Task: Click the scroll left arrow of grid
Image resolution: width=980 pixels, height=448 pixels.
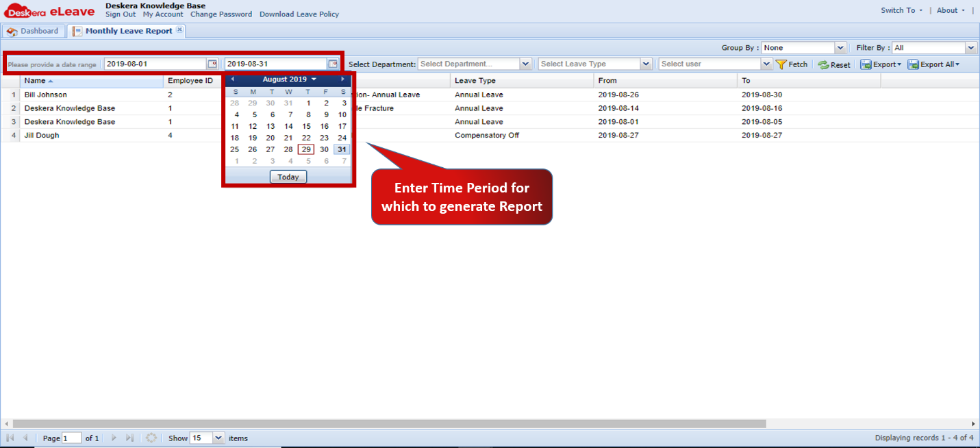Action: (5, 424)
